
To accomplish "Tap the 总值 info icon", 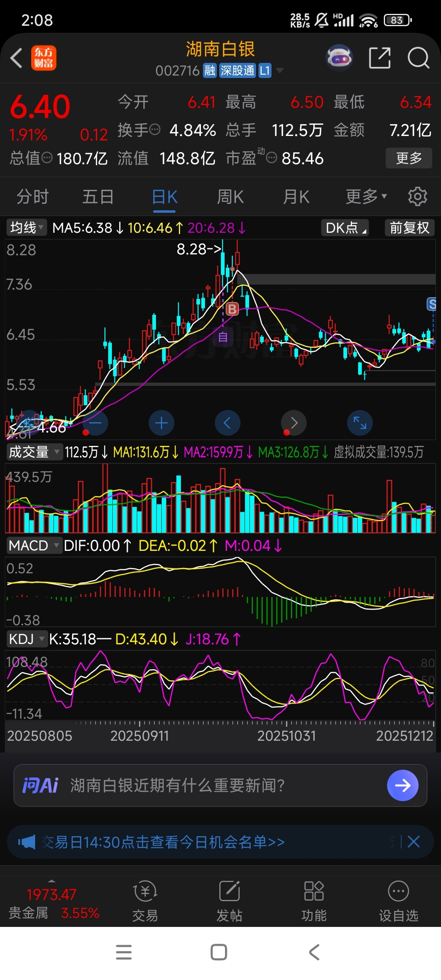I will (47, 158).
